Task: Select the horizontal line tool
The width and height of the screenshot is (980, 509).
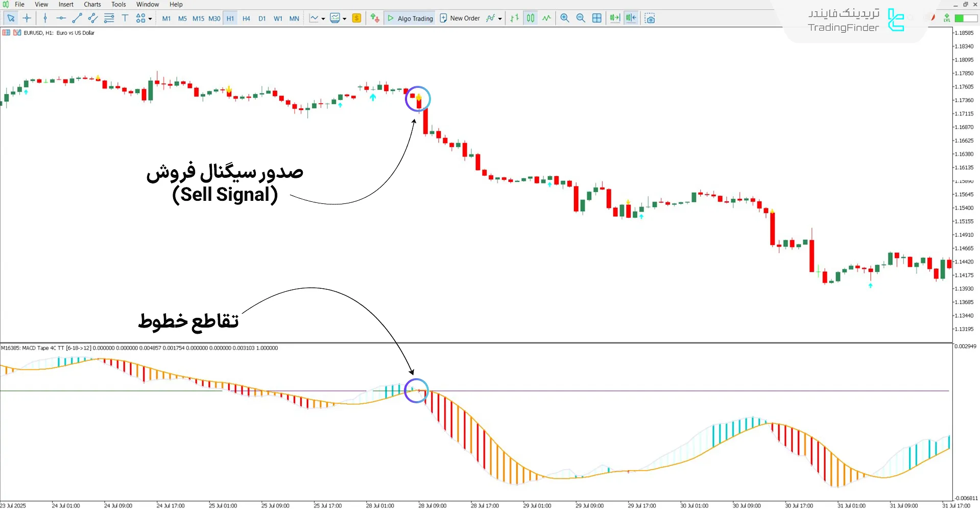Action: (x=61, y=18)
